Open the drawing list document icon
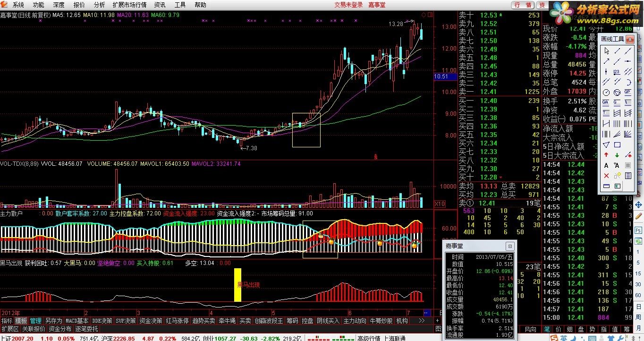Image resolution: width=644 pixels, height=341 pixels. coord(628,176)
